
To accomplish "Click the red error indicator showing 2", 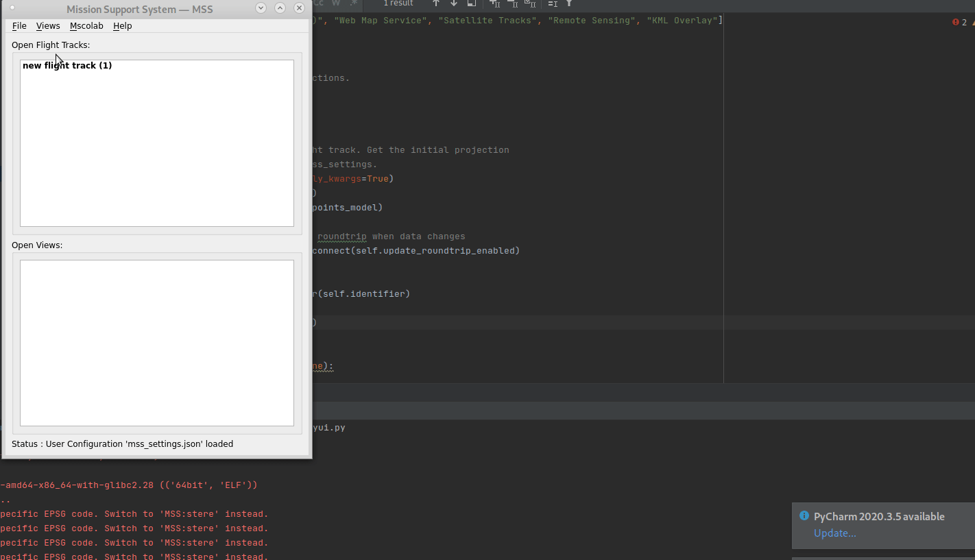I will pyautogui.click(x=955, y=21).
